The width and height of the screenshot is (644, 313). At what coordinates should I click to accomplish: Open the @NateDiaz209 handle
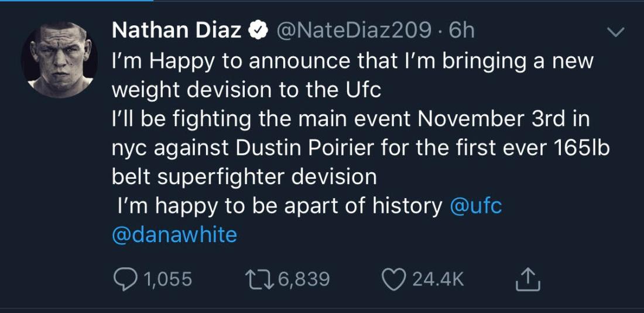353,31
